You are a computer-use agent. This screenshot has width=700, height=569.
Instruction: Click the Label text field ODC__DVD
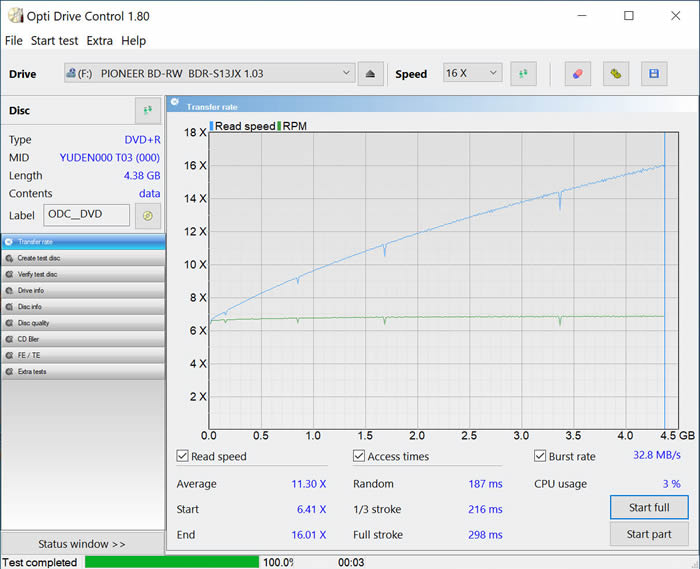click(x=87, y=215)
